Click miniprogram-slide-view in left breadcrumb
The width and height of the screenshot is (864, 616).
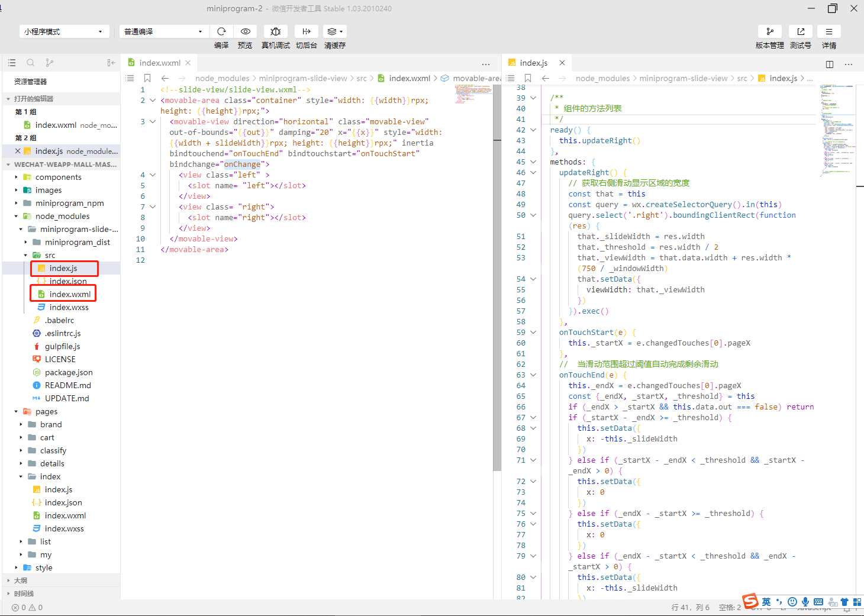[303, 78]
